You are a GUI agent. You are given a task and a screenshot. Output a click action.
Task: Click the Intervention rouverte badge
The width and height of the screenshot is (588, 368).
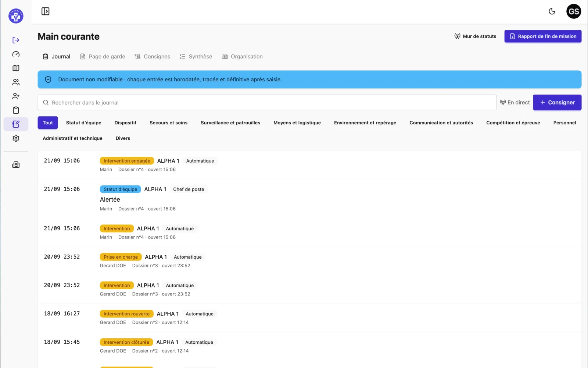pyautogui.click(x=126, y=314)
